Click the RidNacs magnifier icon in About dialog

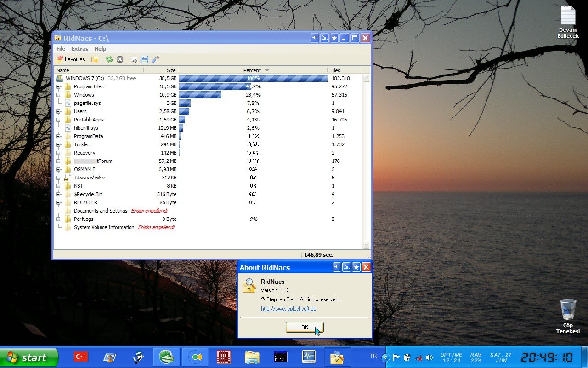click(x=249, y=285)
